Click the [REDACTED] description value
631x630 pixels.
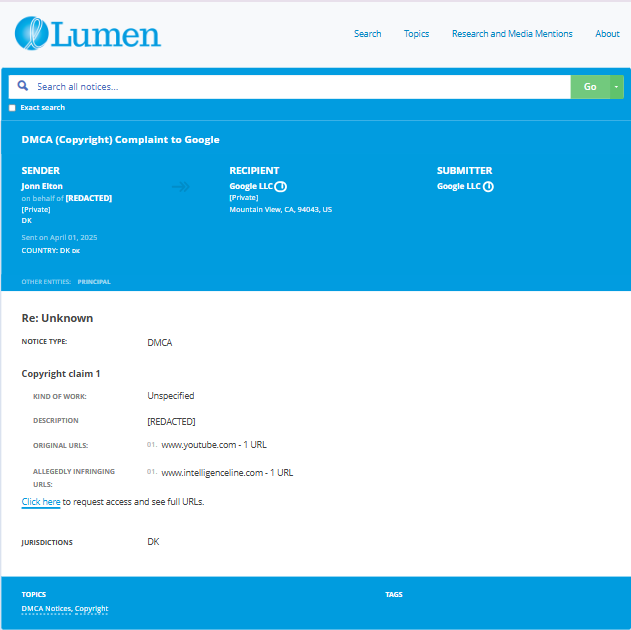(171, 421)
